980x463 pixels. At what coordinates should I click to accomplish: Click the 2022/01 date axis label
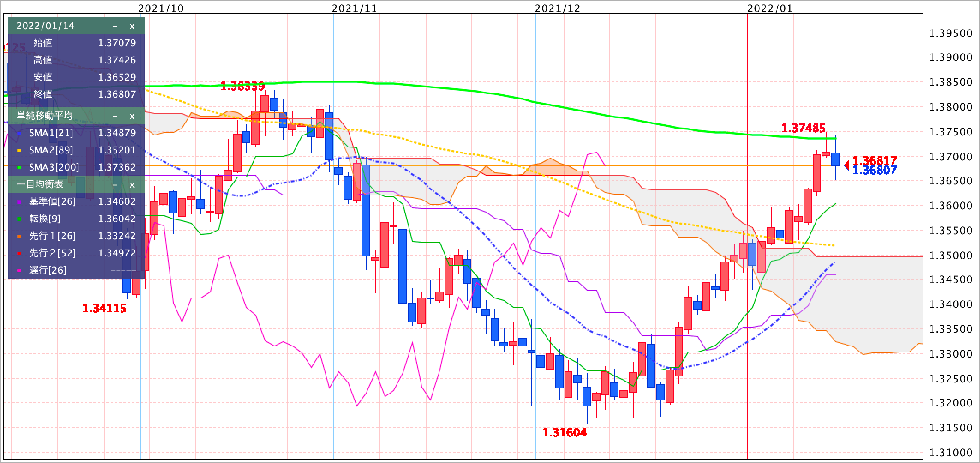pyautogui.click(x=770, y=8)
